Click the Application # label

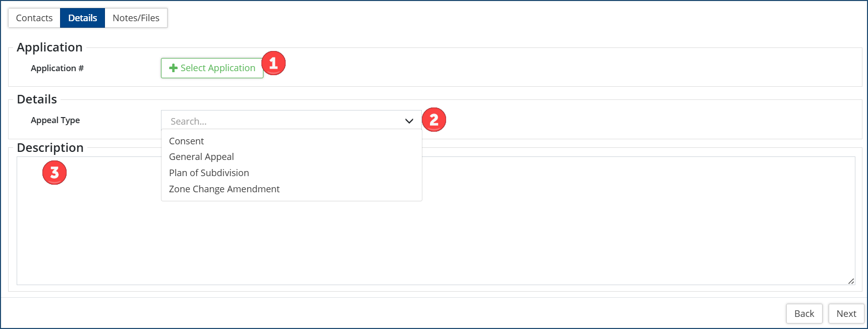tap(57, 68)
